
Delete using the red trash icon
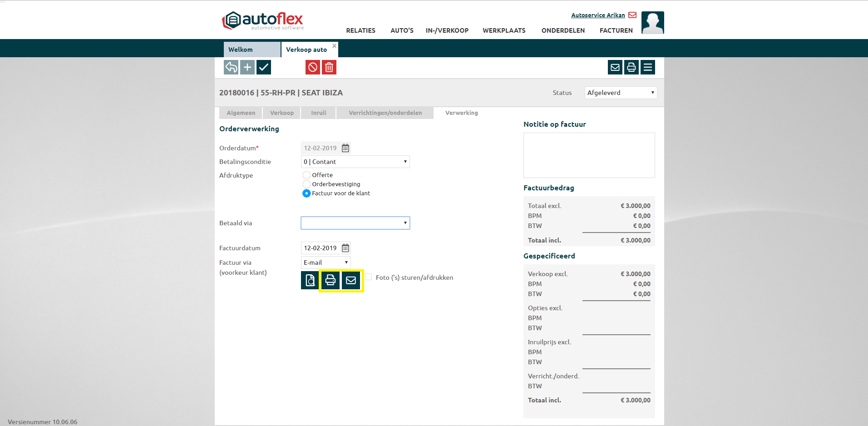pyautogui.click(x=329, y=68)
